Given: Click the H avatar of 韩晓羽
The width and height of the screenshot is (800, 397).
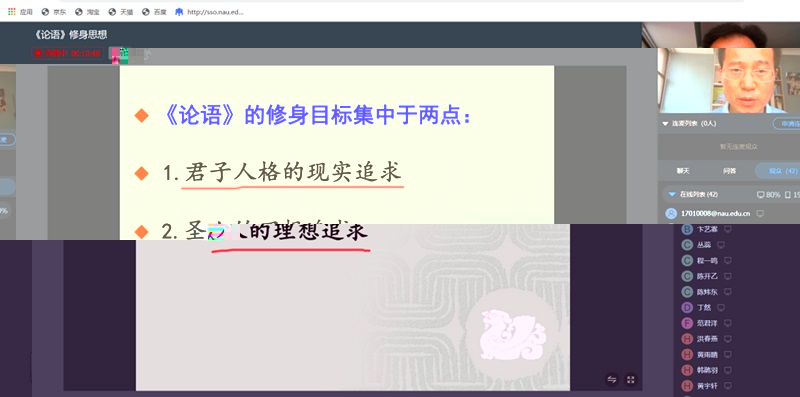Looking at the screenshot, I should (687, 370).
